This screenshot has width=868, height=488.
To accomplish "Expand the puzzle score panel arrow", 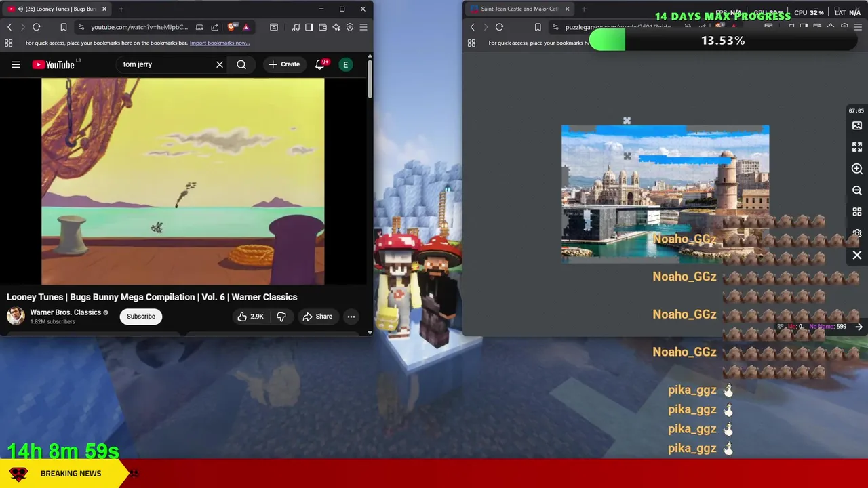I will (859, 327).
